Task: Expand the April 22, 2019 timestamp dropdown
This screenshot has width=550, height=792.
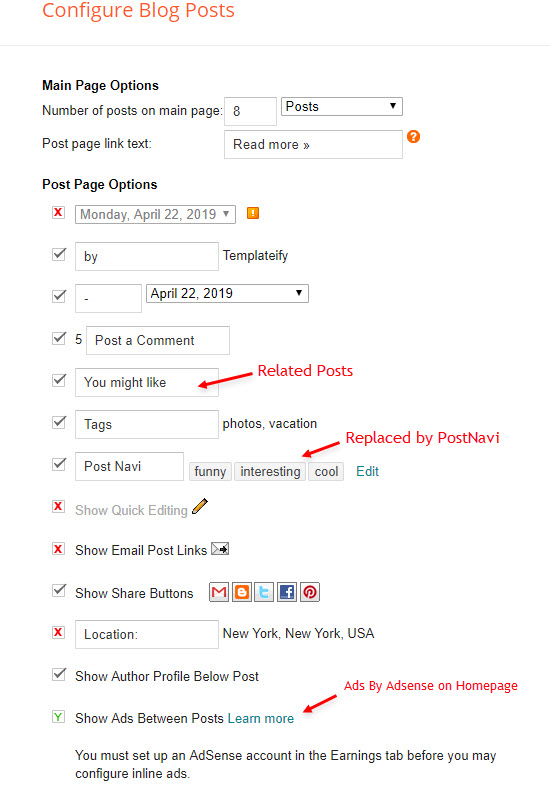Action: click(x=227, y=293)
